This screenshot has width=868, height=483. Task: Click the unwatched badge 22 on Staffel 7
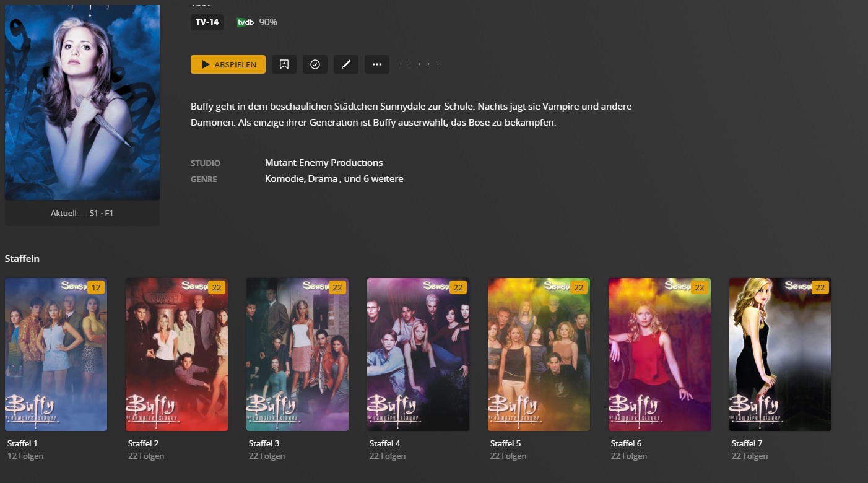pos(820,287)
